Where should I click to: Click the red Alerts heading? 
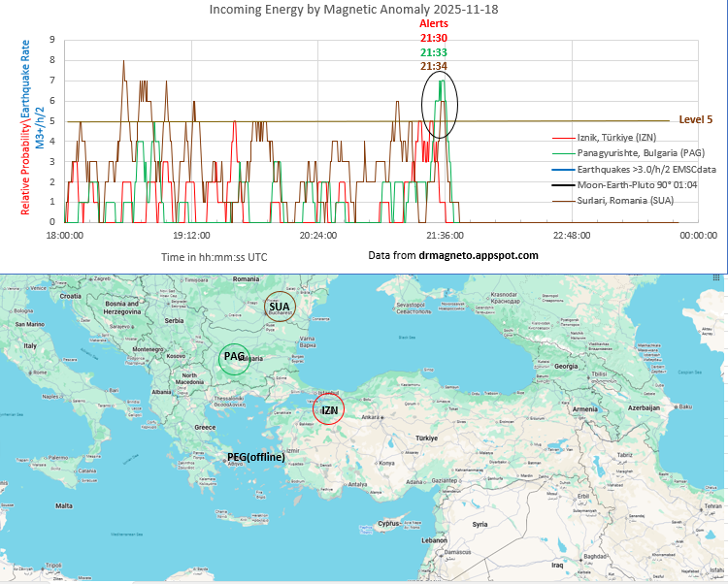coord(434,23)
